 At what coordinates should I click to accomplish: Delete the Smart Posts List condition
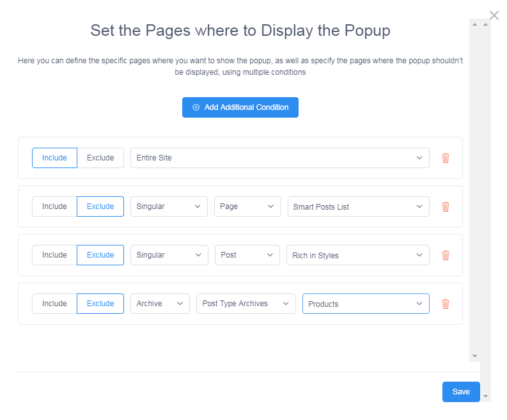tap(445, 206)
